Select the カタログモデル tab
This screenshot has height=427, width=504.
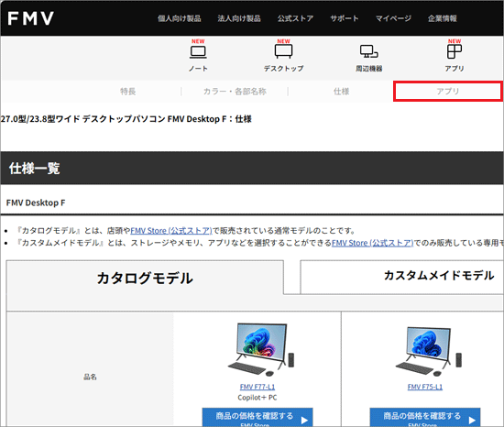coord(145,278)
